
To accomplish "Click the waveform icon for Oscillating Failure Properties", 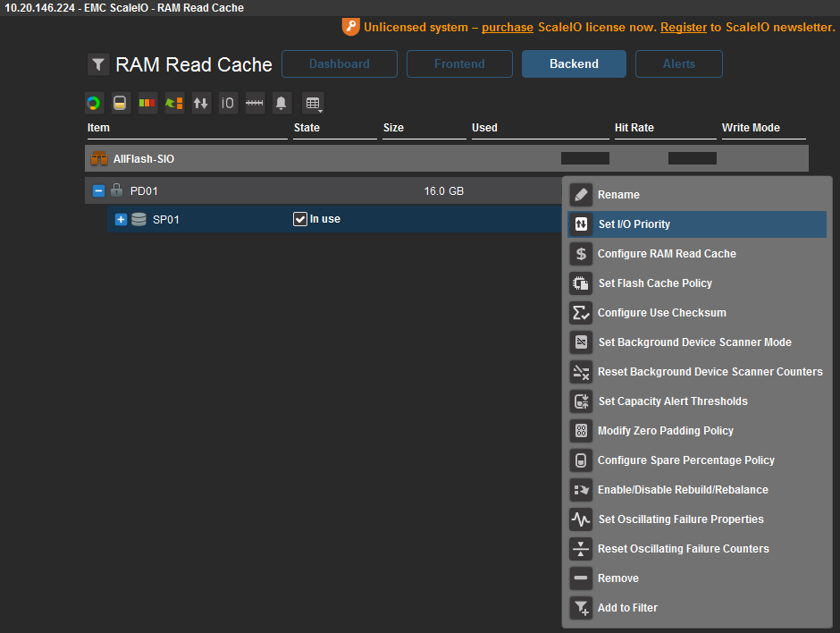I will click(581, 519).
